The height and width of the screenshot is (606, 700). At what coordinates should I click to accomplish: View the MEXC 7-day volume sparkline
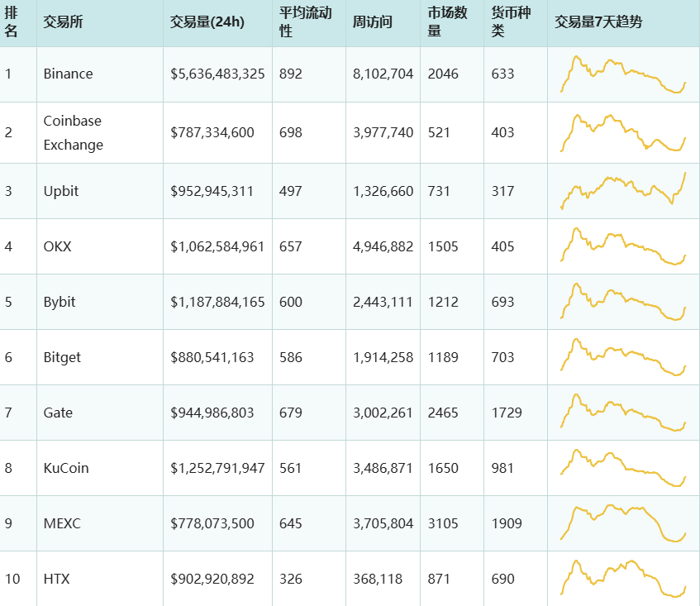pos(623,523)
